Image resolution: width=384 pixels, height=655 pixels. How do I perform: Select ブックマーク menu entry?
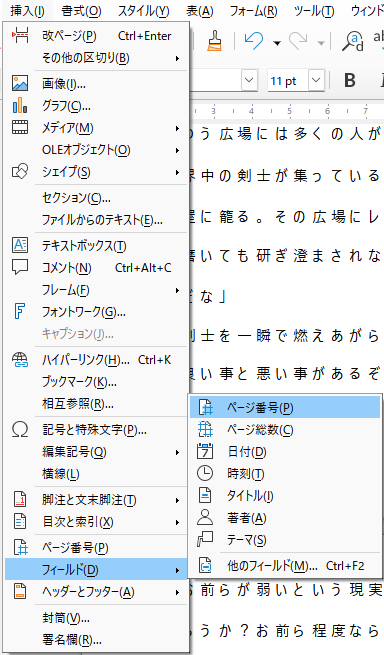pyautogui.click(x=97, y=381)
